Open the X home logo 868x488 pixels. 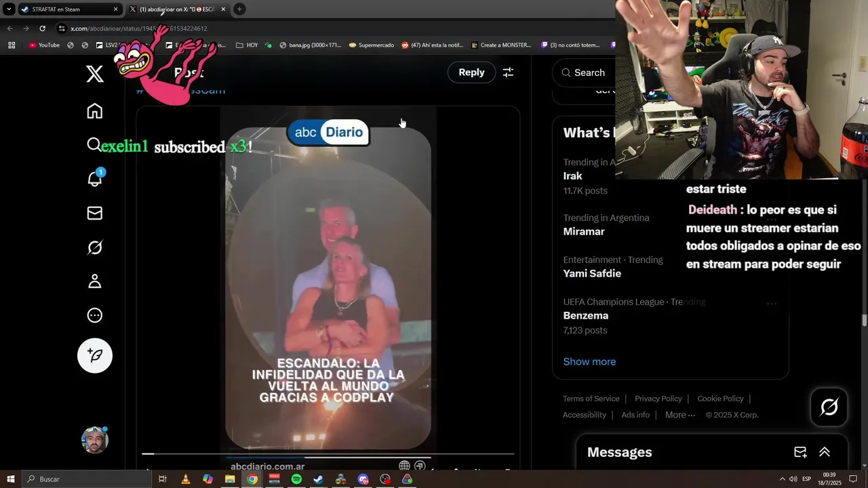point(95,74)
